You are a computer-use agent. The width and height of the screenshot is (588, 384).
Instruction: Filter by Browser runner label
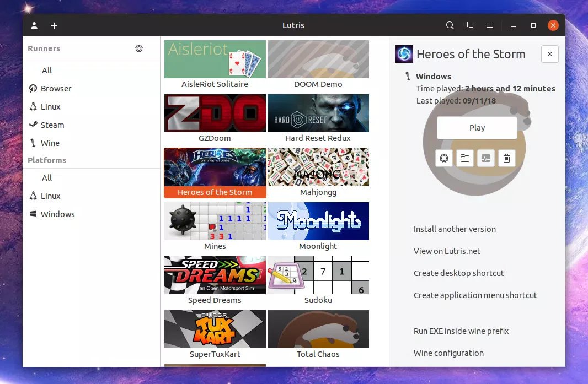[x=56, y=88]
